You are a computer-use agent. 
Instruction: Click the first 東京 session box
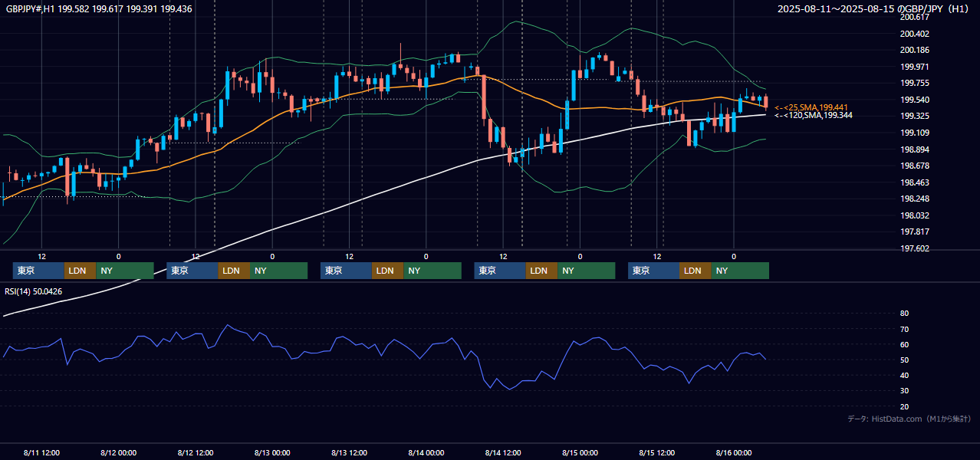pos(38,271)
